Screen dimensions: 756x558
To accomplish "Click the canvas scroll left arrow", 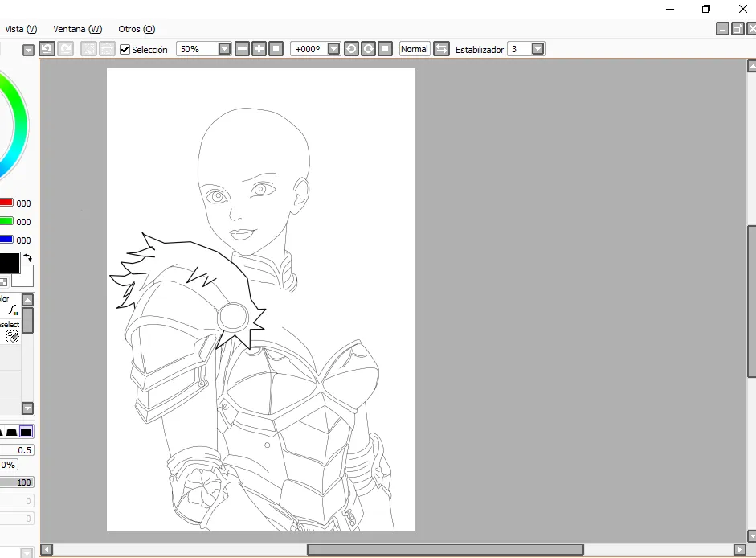I will pos(47,549).
